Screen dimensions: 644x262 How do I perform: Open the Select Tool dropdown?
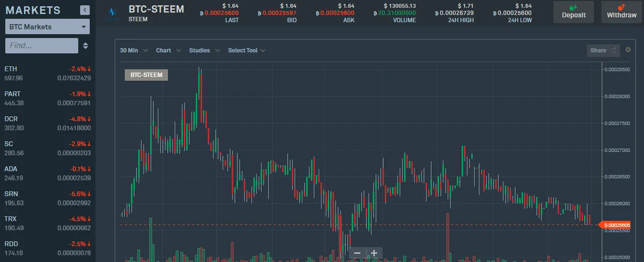tap(247, 50)
